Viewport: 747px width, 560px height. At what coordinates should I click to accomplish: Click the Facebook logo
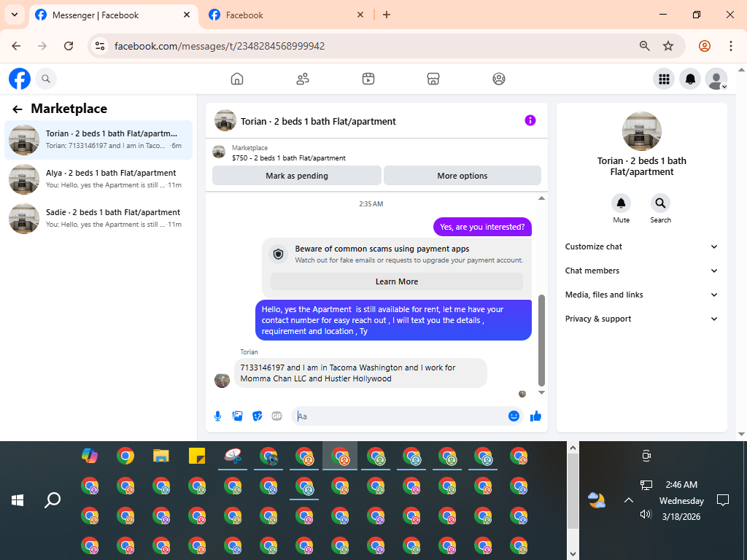[20, 79]
